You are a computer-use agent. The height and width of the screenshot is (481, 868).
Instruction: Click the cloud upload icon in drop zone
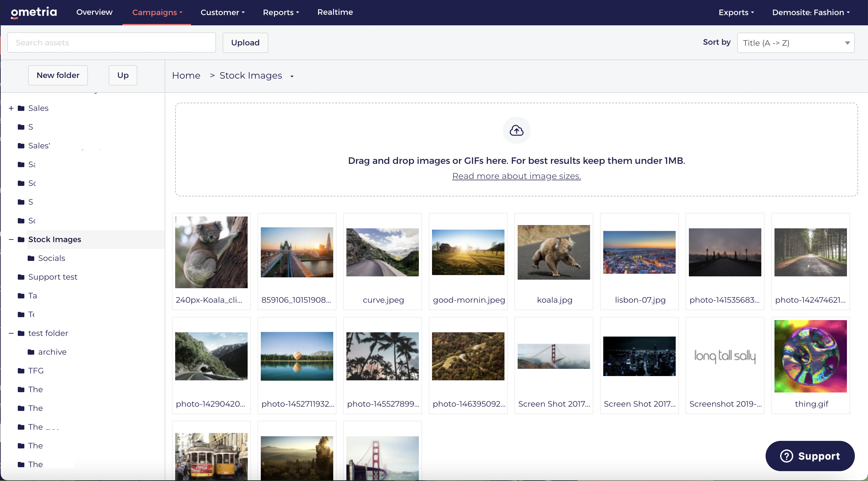[x=516, y=130]
